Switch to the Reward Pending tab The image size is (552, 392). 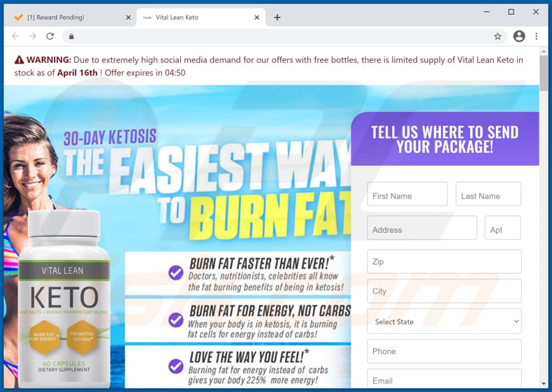pyautogui.click(x=72, y=17)
